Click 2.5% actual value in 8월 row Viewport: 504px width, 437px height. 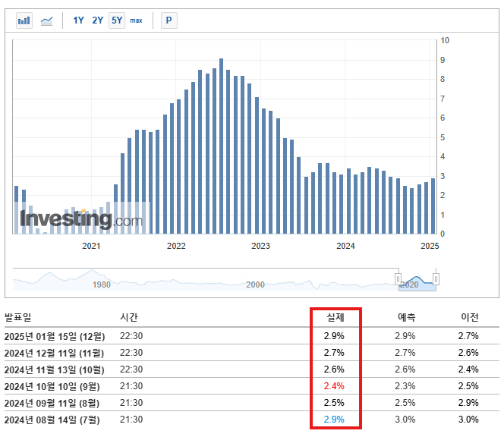(x=334, y=403)
